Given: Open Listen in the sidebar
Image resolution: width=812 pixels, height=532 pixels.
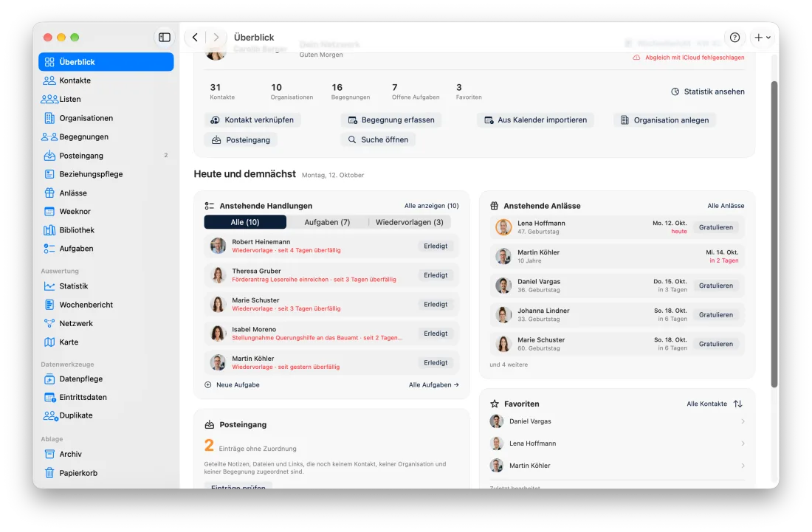Looking at the screenshot, I should pos(106,99).
